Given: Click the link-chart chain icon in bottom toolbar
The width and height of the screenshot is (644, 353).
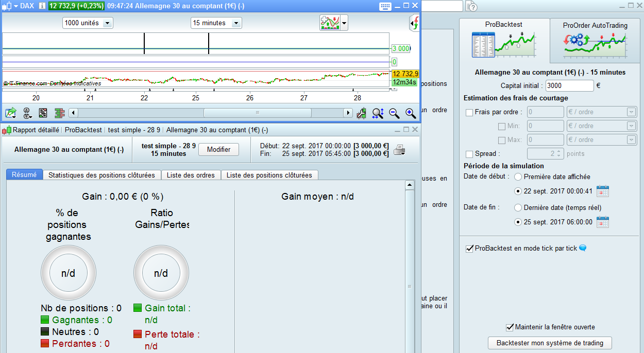Looking at the screenshot, I should click(27, 113).
